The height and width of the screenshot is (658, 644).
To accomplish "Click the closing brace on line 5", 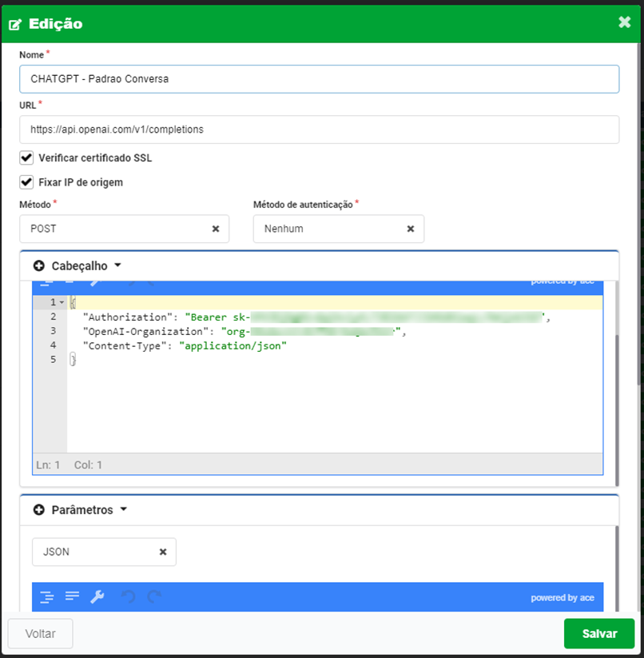I will coord(73,360).
